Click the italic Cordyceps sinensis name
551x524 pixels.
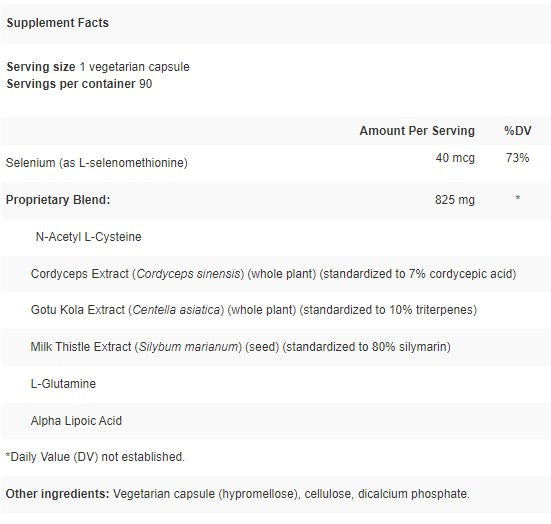tap(188, 274)
